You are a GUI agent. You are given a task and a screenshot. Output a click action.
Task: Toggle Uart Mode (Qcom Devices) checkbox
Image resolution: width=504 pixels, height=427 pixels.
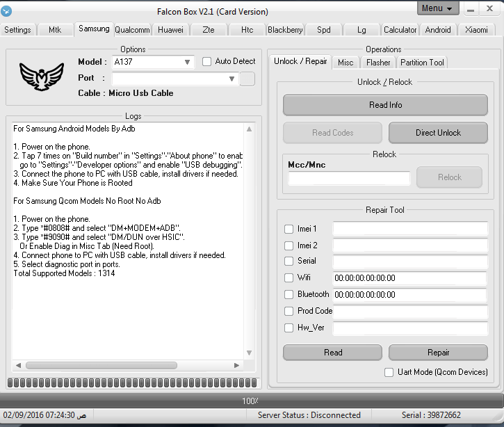389,372
